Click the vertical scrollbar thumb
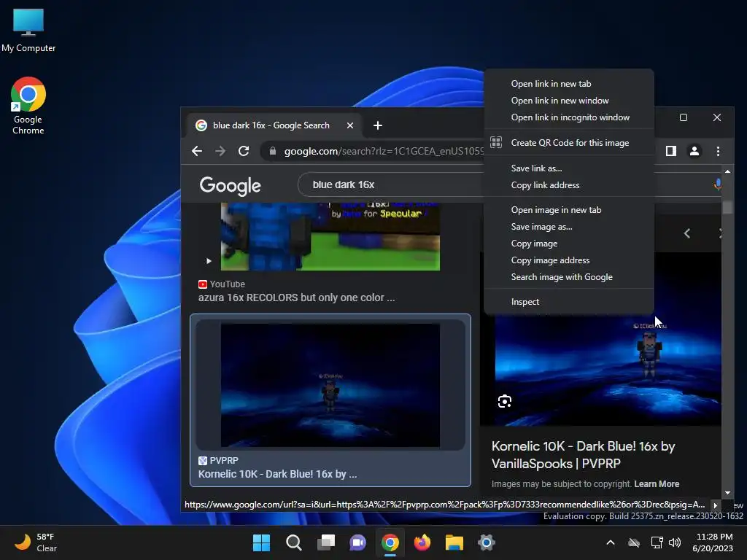Image resolution: width=747 pixels, height=560 pixels. coord(727,208)
